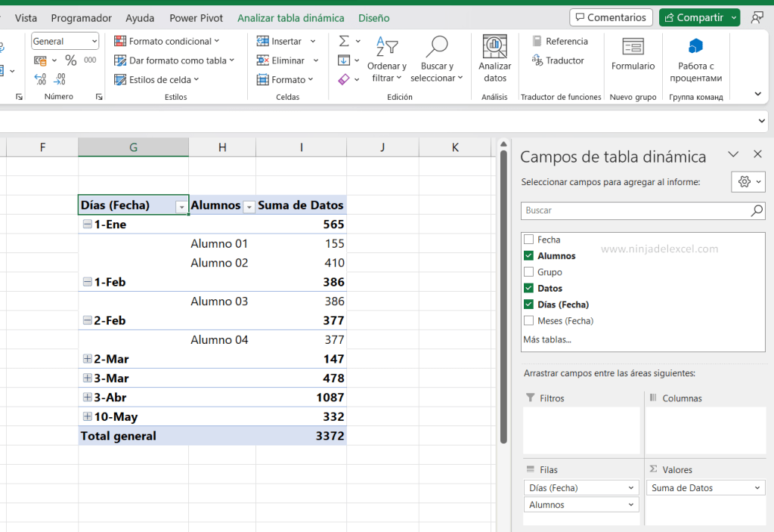Expand the 3-Abr row group
774x532 pixels.
pos(85,397)
